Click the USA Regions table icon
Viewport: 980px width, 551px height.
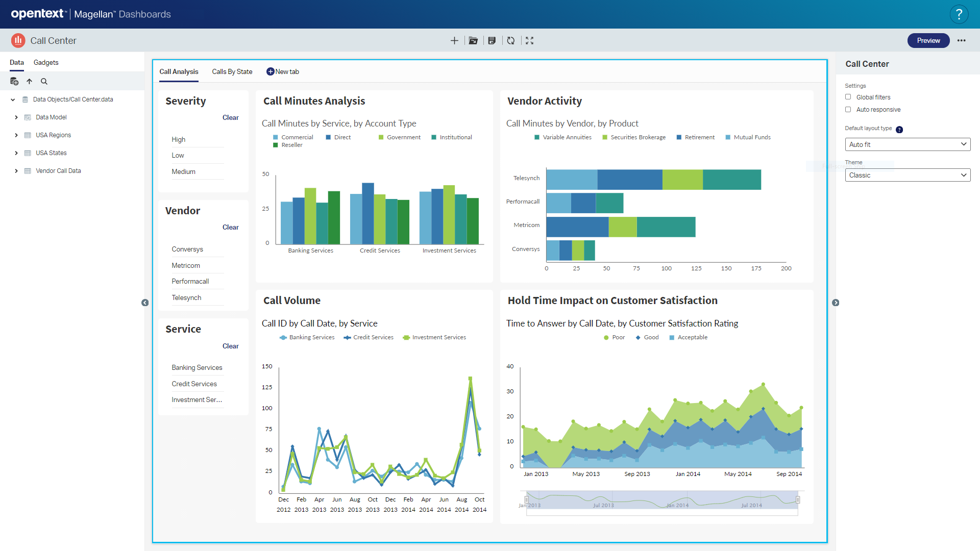(x=28, y=135)
